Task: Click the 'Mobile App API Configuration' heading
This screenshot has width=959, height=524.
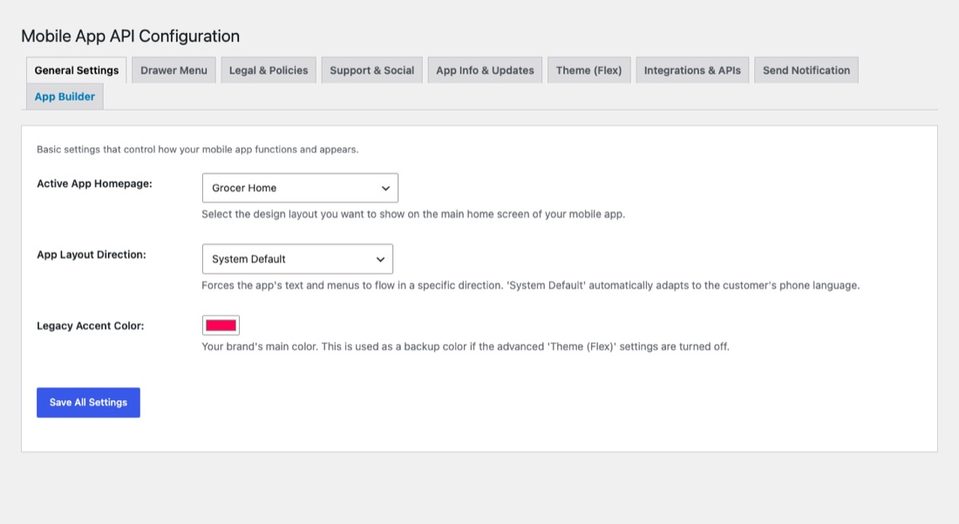Action: point(130,36)
